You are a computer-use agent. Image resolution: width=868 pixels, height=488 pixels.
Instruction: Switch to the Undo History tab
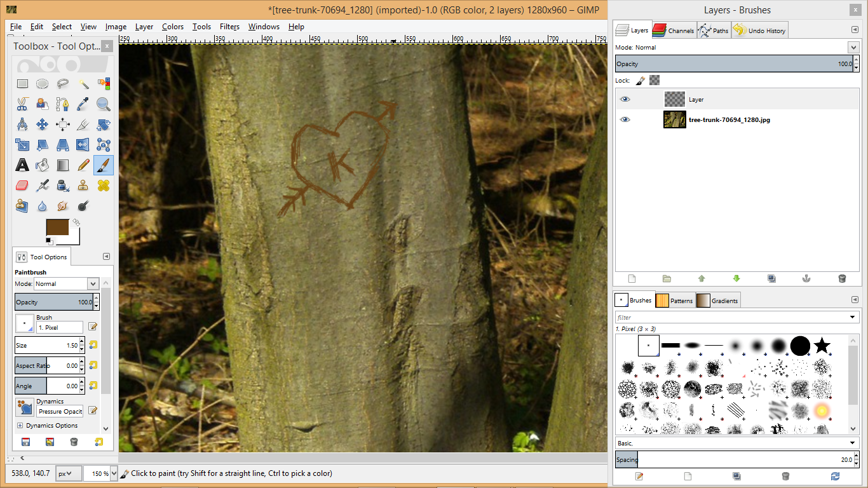[759, 30]
